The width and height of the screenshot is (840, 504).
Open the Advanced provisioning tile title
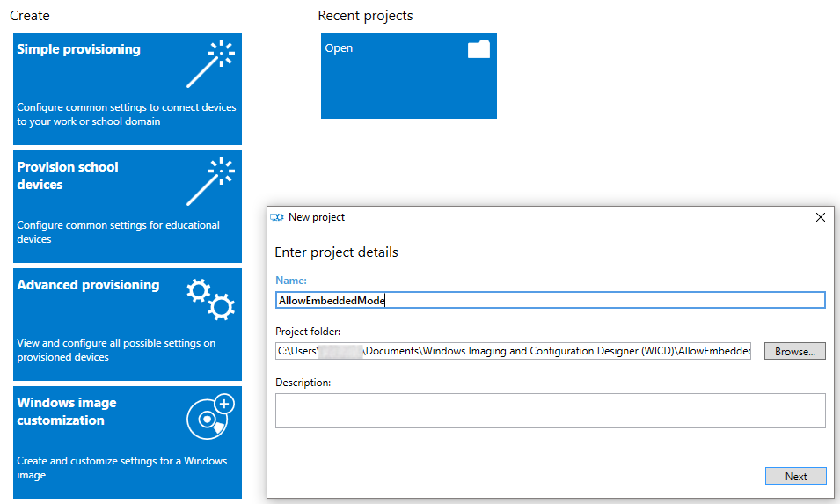point(88,285)
